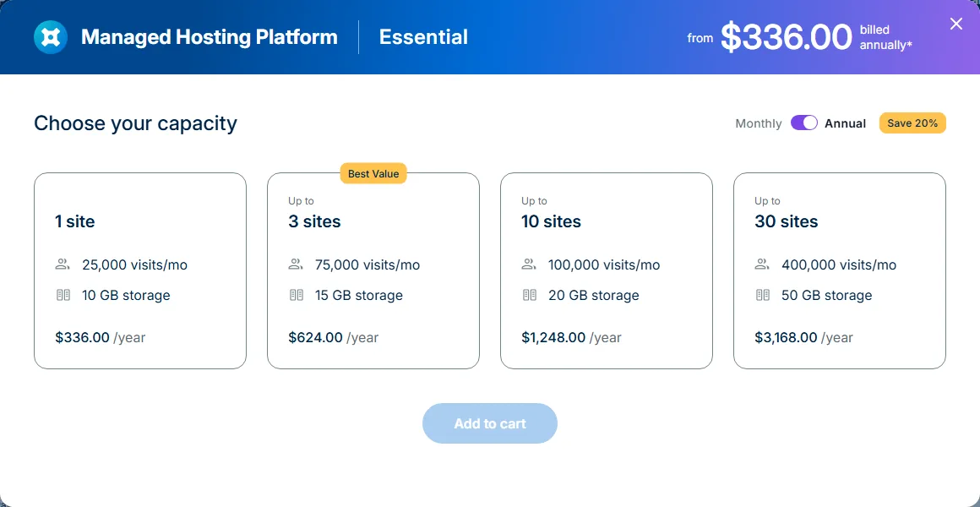Image resolution: width=980 pixels, height=507 pixels.
Task: Select the Monthly billing label
Action: [758, 123]
